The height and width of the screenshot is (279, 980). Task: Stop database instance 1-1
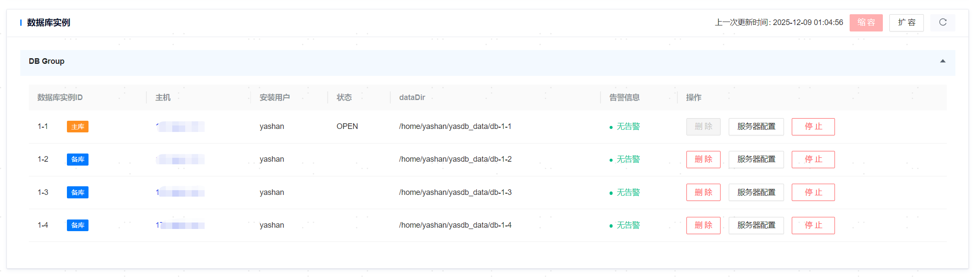point(813,127)
